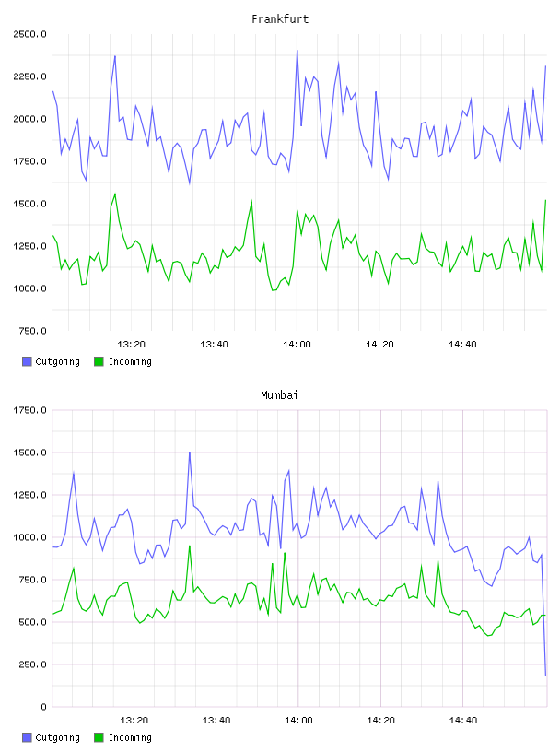The width and height of the screenshot is (560, 752).
Task: Click the 14:20 time label in Frankfurt chart
Action: (x=379, y=345)
